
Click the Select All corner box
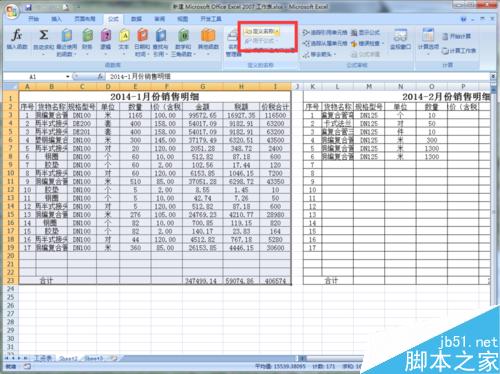pyautogui.click(x=11, y=87)
